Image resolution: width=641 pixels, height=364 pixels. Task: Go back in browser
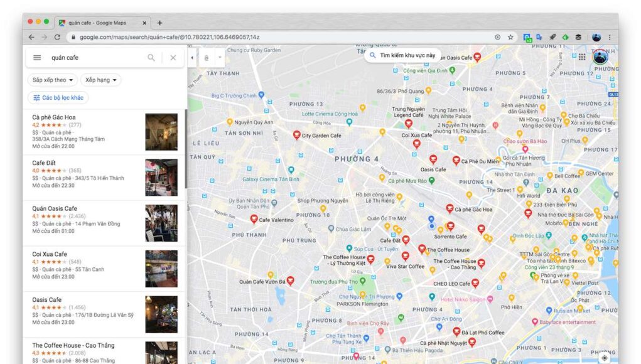31,37
